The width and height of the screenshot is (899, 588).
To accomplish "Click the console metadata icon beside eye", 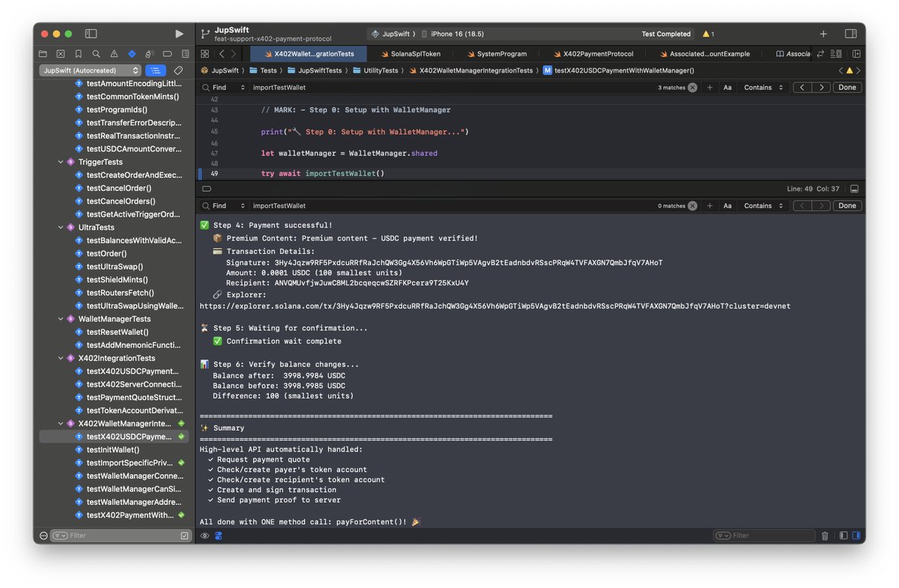I will click(x=218, y=536).
